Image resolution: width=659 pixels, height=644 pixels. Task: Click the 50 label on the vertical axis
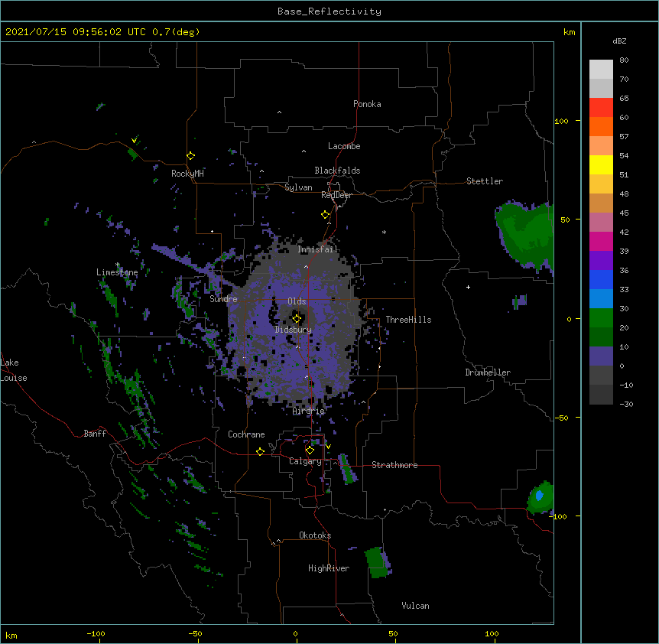coord(565,220)
